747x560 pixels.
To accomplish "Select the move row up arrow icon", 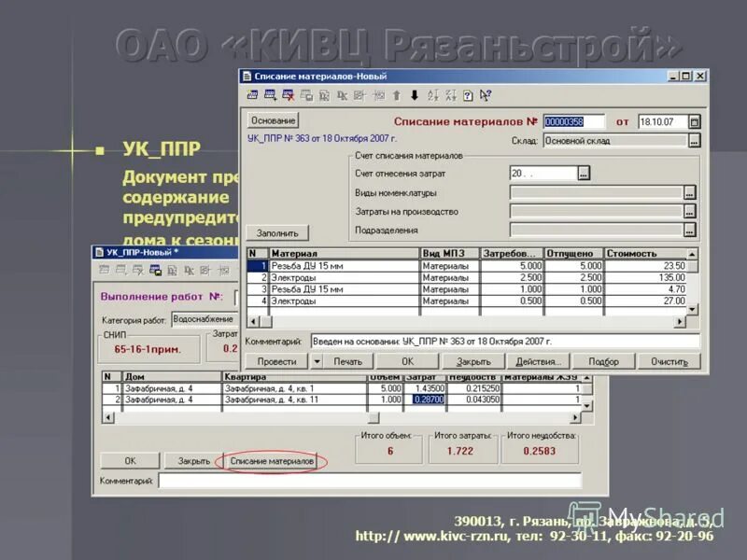I will (x=396, y=95).
